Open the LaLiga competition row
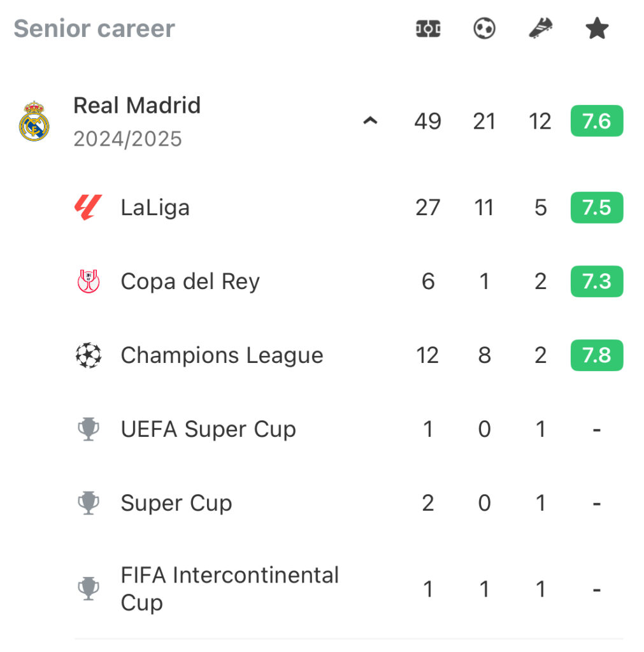644x652 pixels. coord(348,208)
